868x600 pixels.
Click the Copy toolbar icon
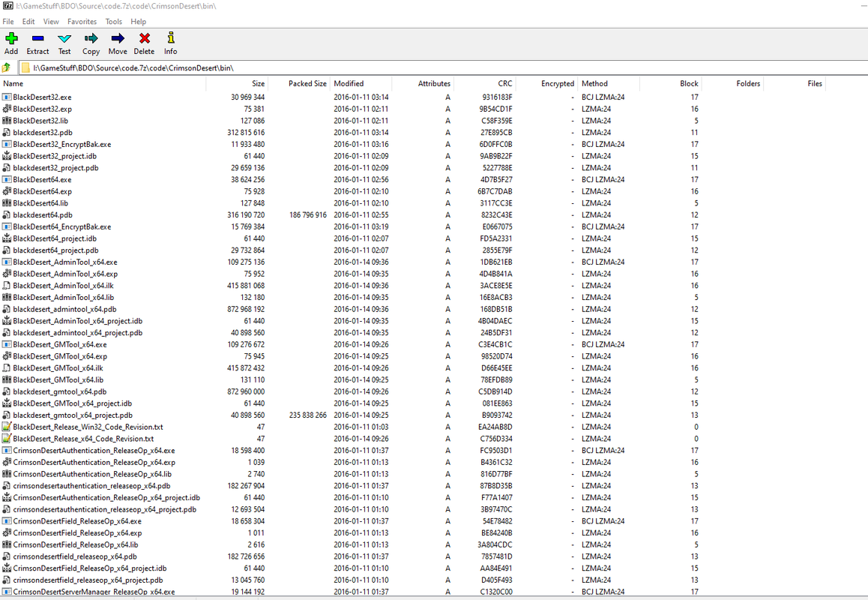tap(91, 38)
